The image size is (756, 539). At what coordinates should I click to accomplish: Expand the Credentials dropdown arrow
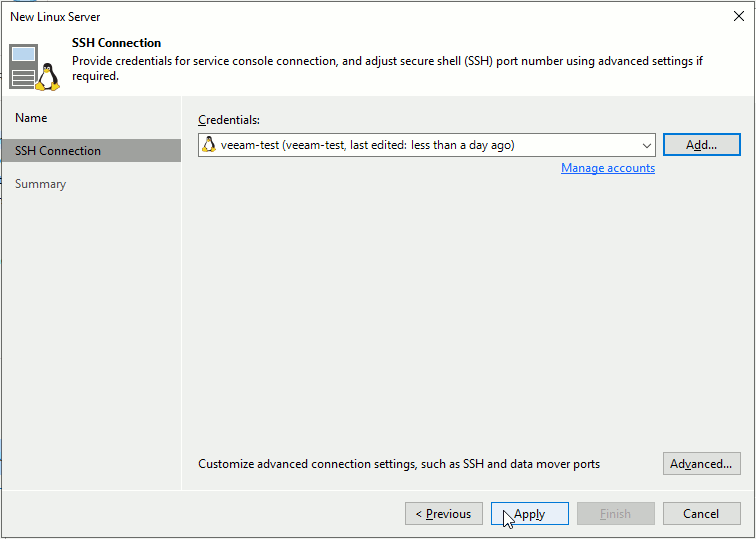(646, 146)
